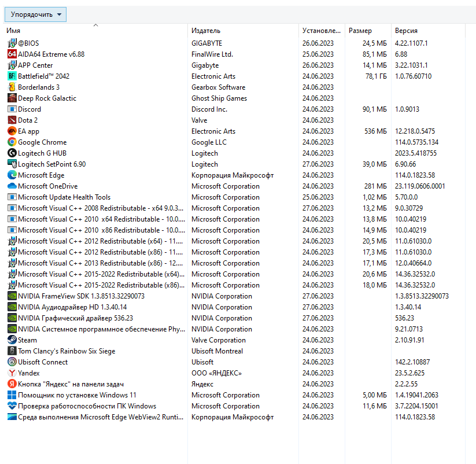The width and height of the screenshot is (476, 464).
Task: Select the EA app icon
Action: (12, 131)
